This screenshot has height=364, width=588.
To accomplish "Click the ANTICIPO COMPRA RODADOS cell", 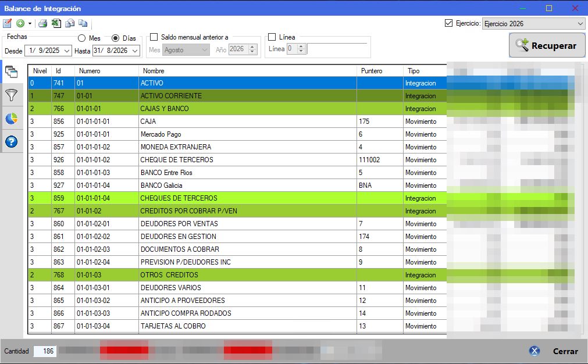I will coord(248,313).
